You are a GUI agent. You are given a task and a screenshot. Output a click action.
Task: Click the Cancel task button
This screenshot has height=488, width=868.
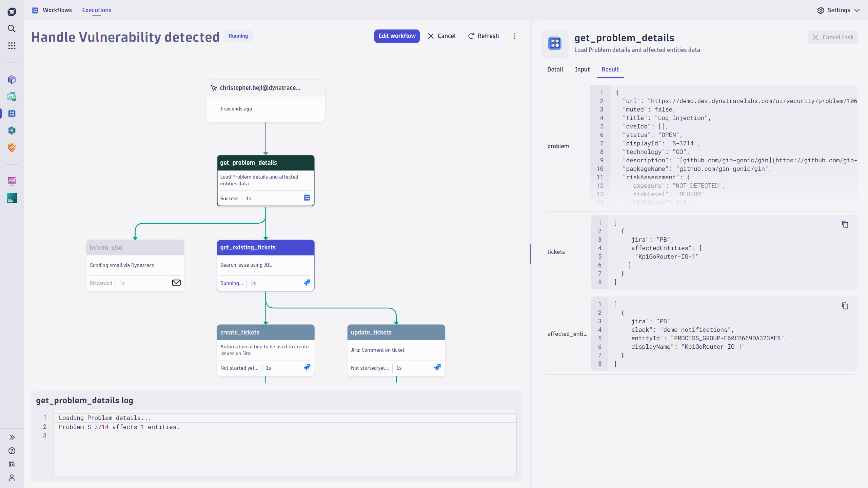click(x=833, y=37)
